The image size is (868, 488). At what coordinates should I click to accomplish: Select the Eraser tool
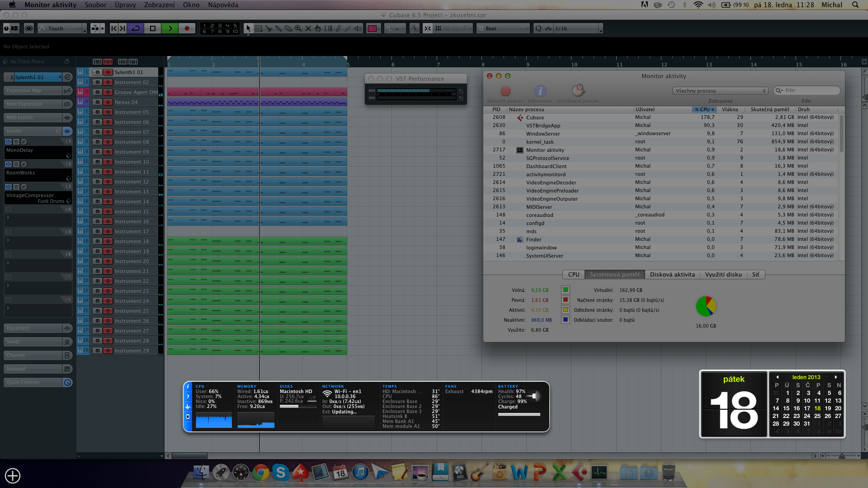(288, 28)
